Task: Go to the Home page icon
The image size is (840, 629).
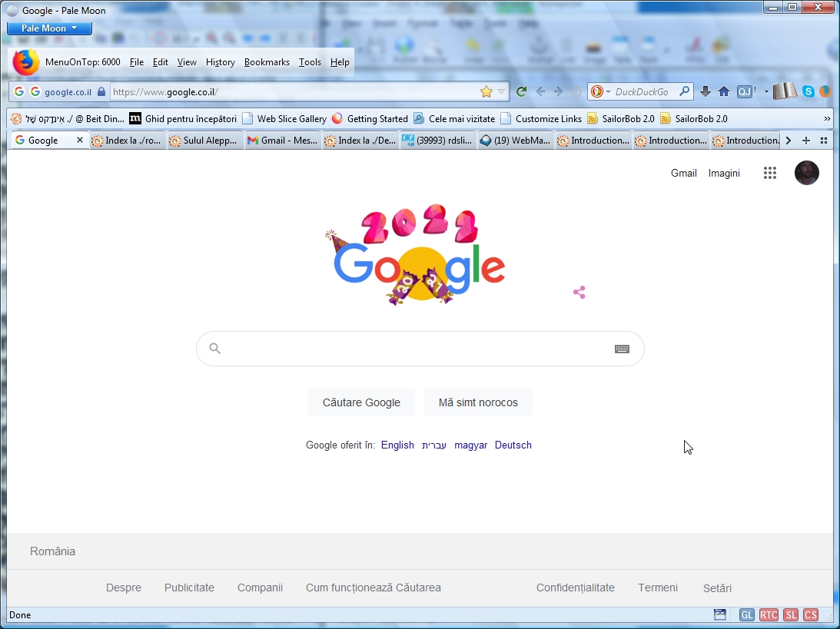Action: pos(724,91)
